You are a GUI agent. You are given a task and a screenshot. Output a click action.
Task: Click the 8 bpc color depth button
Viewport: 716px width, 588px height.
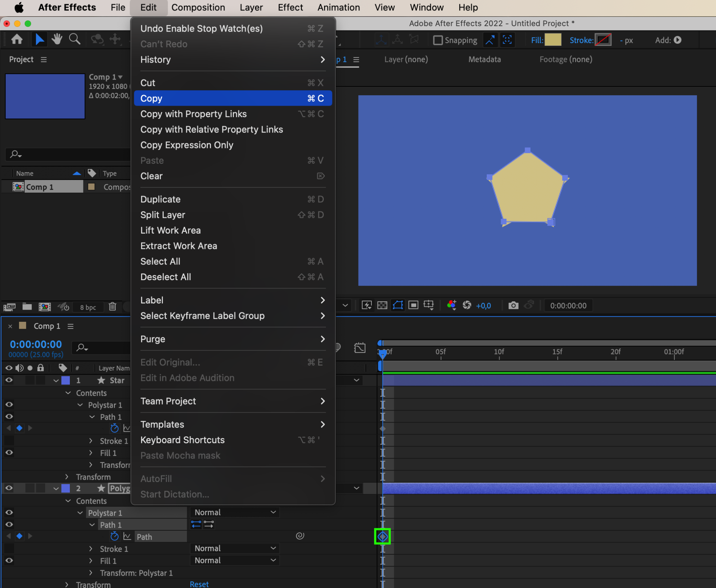click(x=88, y=307)
